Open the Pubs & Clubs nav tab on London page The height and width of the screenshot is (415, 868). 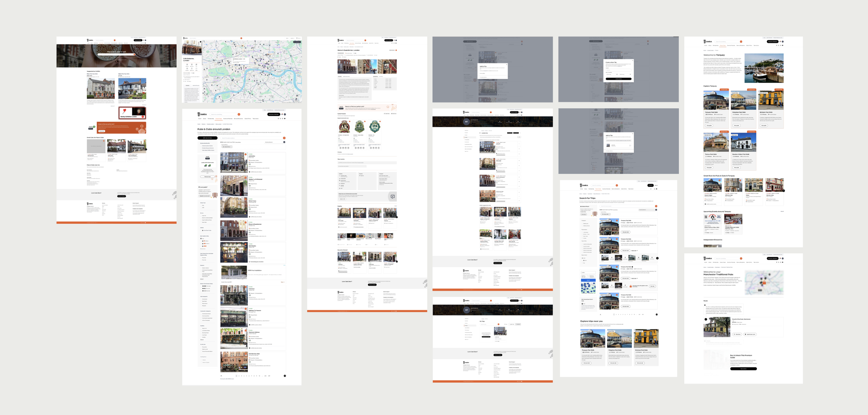219,118
